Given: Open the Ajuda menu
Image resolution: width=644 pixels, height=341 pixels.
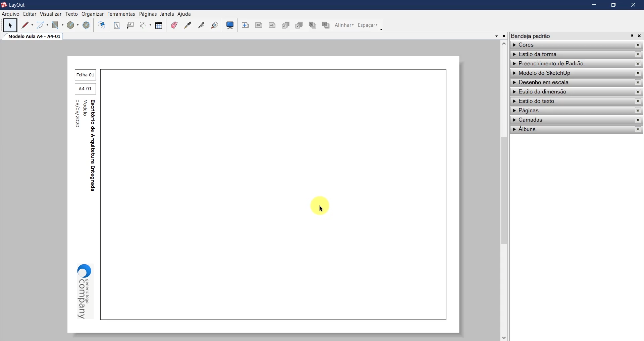Looking at the screenshot, I should (x=184, y=14).
